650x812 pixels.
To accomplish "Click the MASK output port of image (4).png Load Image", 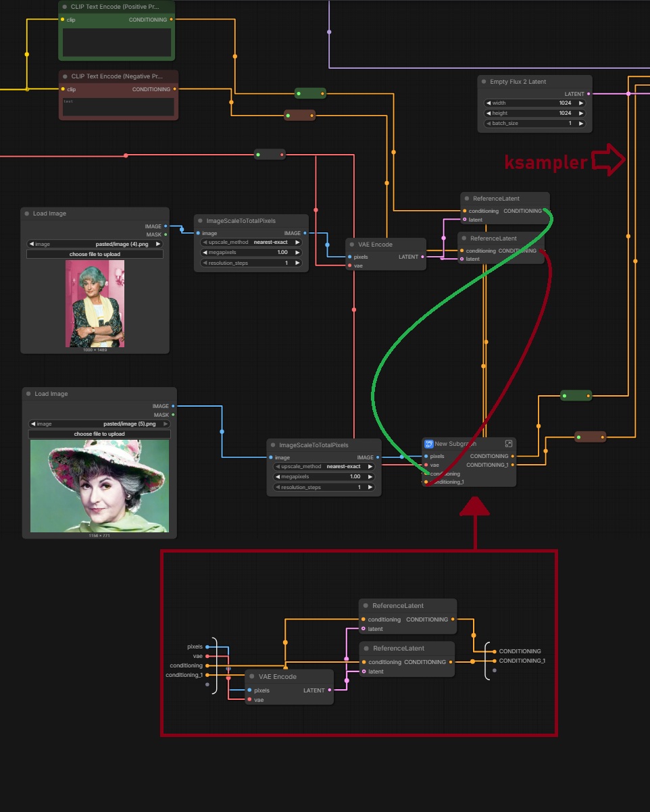I will pos(166,234).
